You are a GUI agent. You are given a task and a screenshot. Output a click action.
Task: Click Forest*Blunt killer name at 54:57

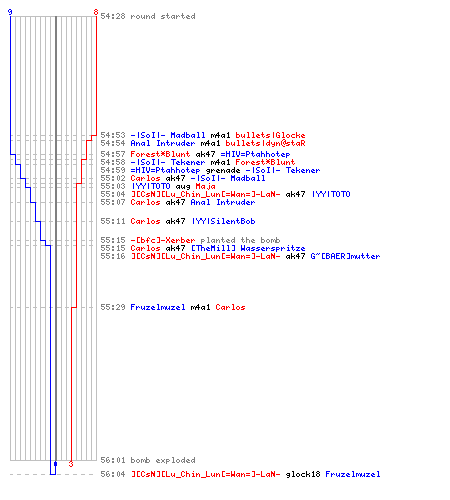(x=160, y=154)
